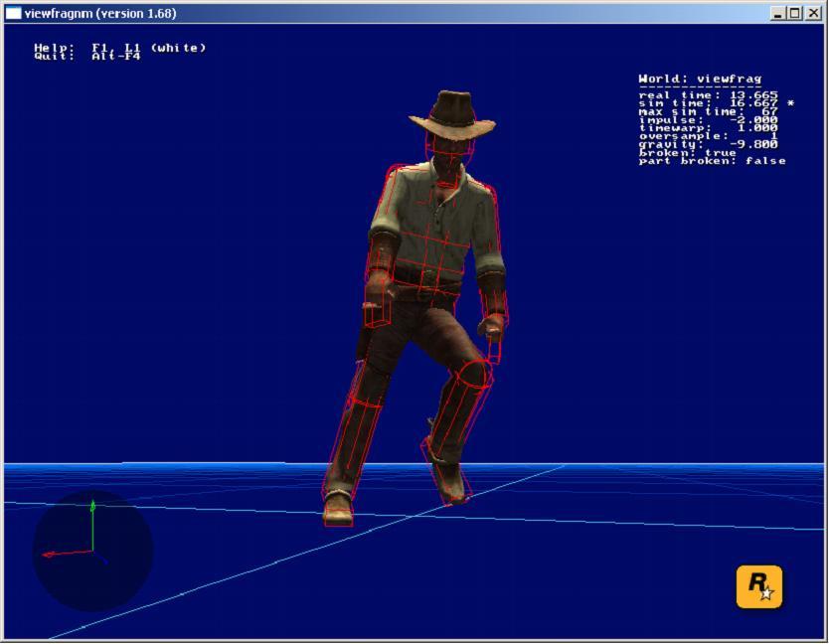Click the Rockstar Games logo icon
829x644 pixels.
(758, 586)
